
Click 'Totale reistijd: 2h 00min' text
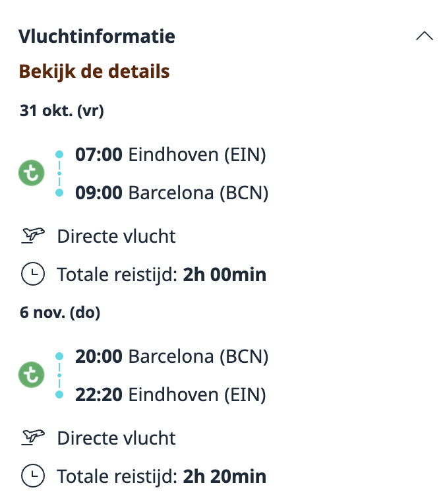pyautogui.click(x=162, y=274)
